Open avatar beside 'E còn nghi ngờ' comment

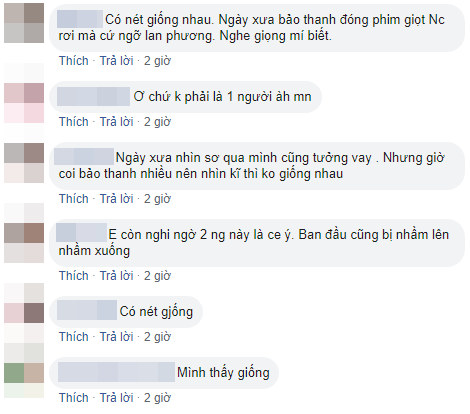coord(24,243)
